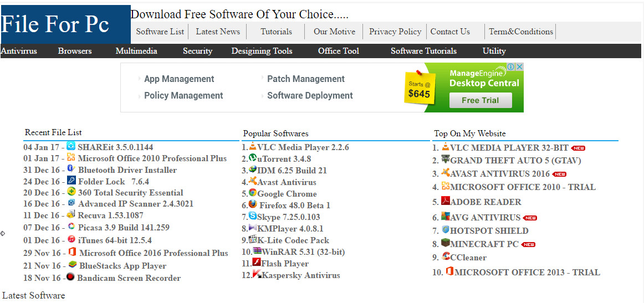Click the Latest Software heading

point(34,295)
